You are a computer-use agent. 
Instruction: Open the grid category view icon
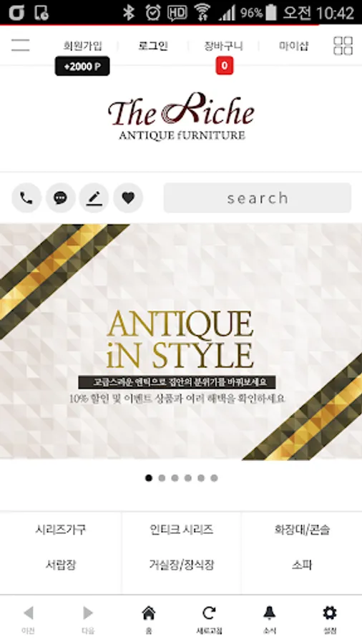click(343, 45)
